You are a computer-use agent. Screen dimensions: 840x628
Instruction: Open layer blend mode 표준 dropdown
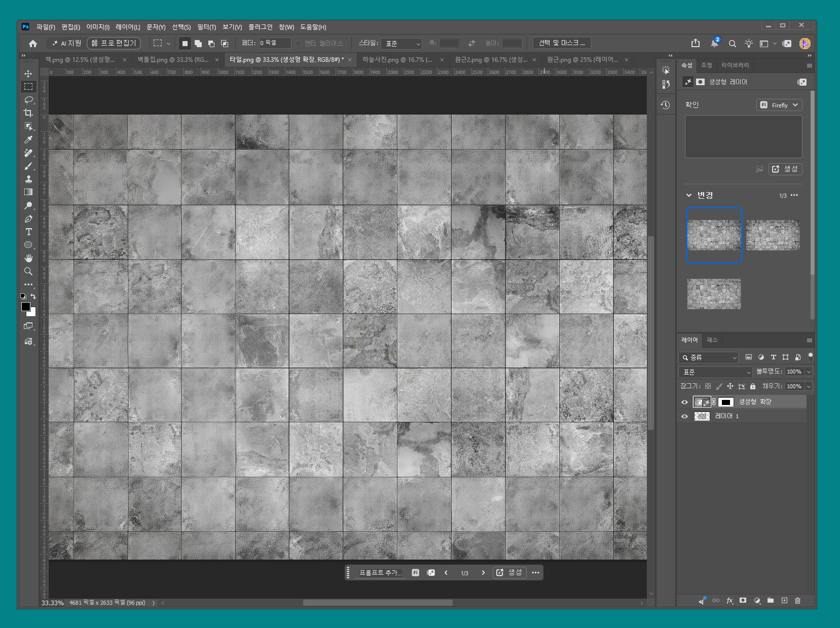[715, 372]
